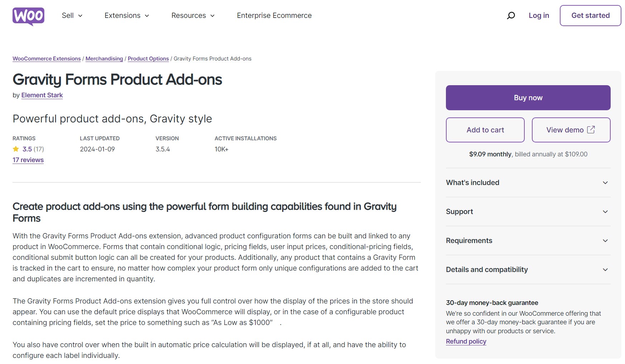The height and width of the screenshot is (364, 625).
Task: Open search with the magnifier icon
Action: [x=511, y=15]
